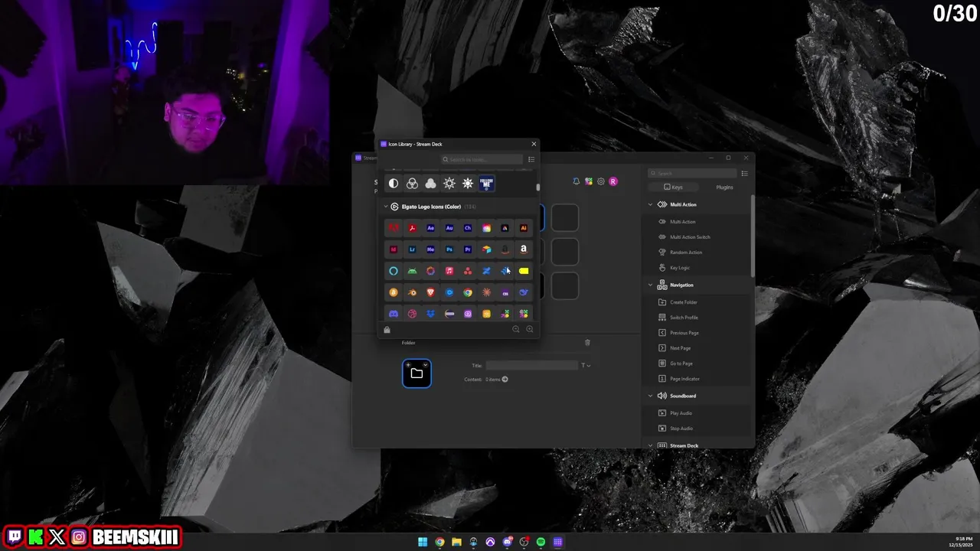Choose the Media Encoder 'Me' icon
Image resolution: width=980 pixels, height=551 pixels.
click(x=430, y=249)
